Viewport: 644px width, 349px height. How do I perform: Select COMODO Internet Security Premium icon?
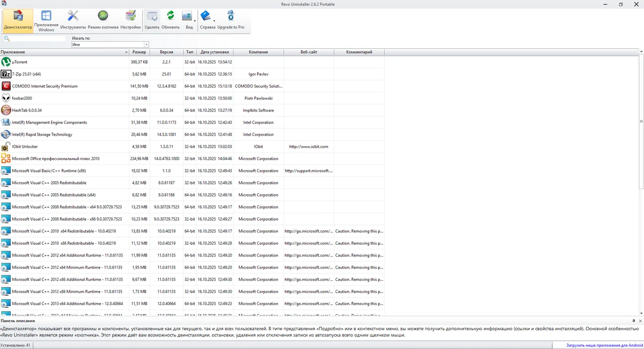(6, 86)
